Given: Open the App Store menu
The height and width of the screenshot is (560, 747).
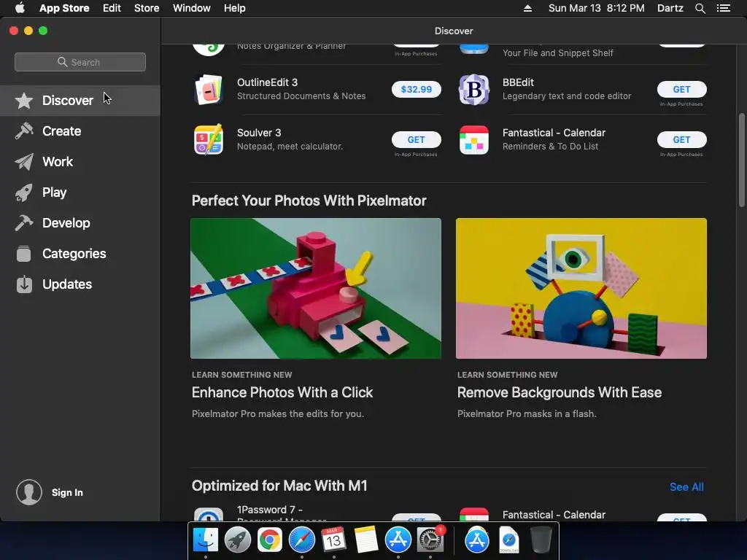Looking at the screenshot, I should (64, 8).
